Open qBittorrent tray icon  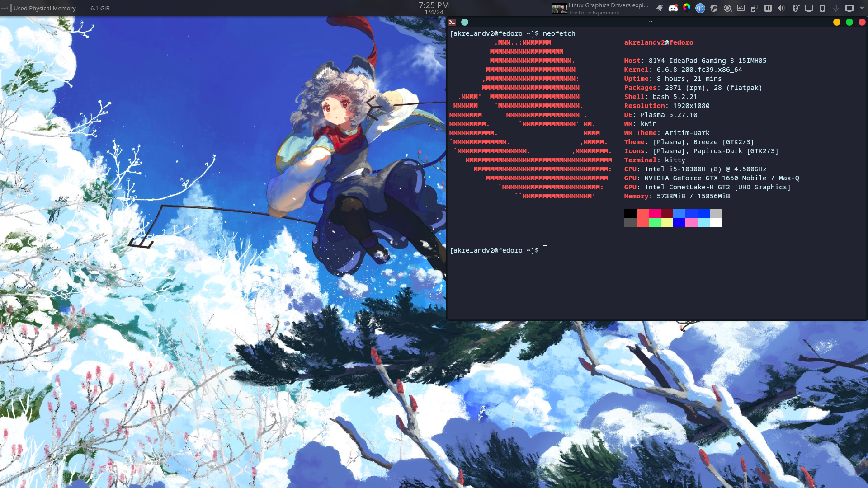[700, 8]
